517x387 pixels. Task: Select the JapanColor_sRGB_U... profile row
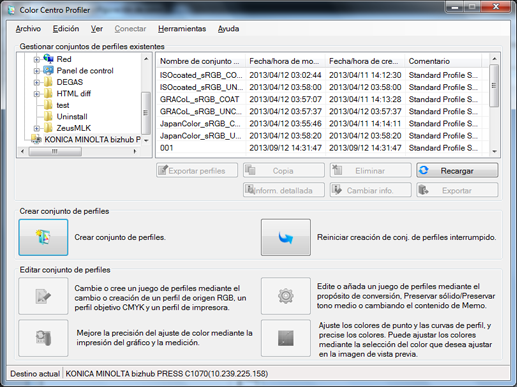pyautogui.click(x=322, y=136)
